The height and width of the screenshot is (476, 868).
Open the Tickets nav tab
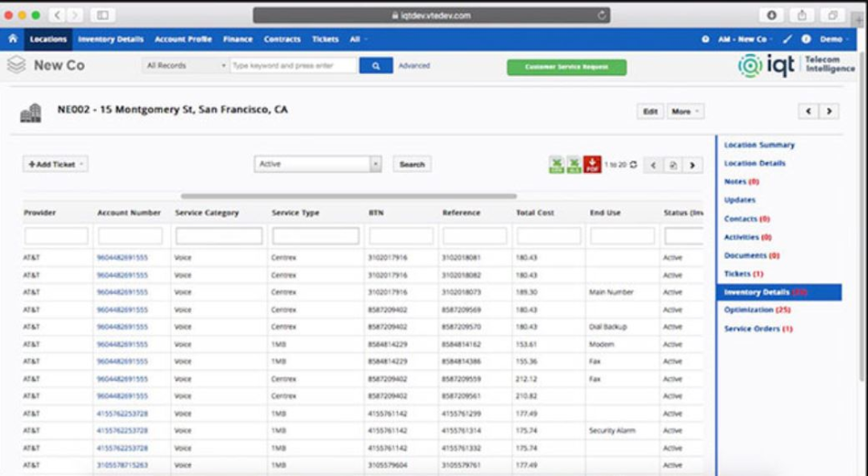pyautogui.click(x=325, y=39)
